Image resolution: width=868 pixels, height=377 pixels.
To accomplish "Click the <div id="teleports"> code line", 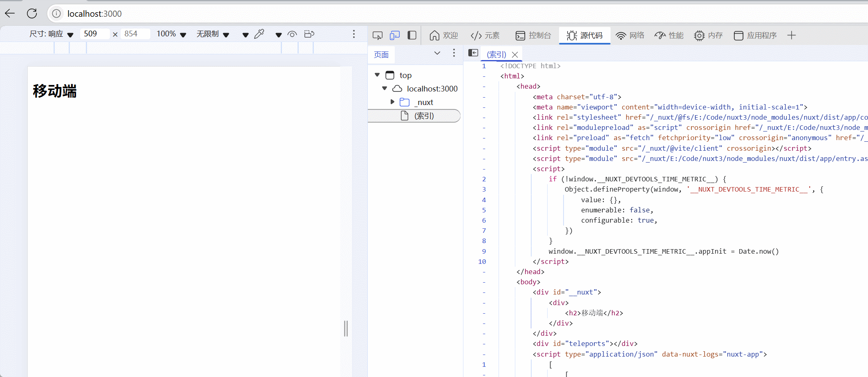I will [x=585, y=344].
